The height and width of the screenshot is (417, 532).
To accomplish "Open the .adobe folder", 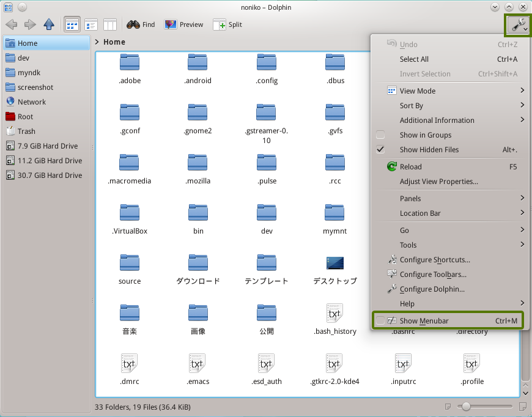I will [x=130, y=69].
